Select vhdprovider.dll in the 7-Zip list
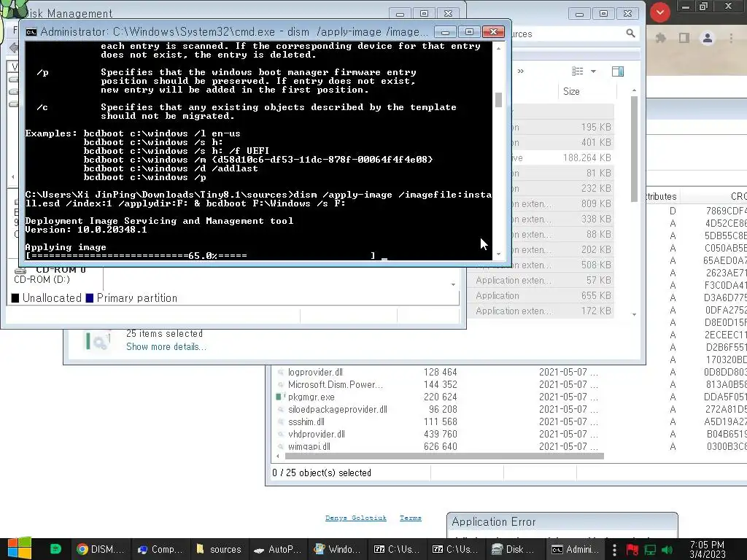This screenshot has height=560, width=747. 317,434
